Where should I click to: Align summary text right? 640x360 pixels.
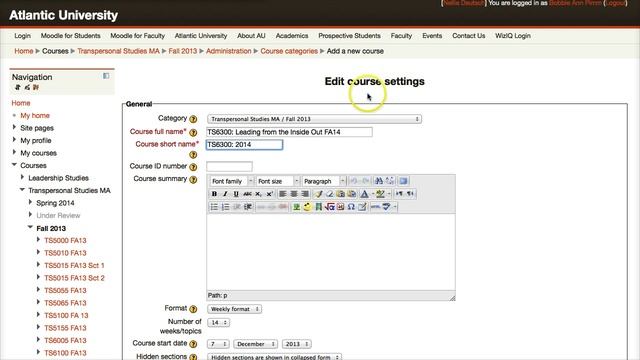pyautogui.click(x=304, y=194)
